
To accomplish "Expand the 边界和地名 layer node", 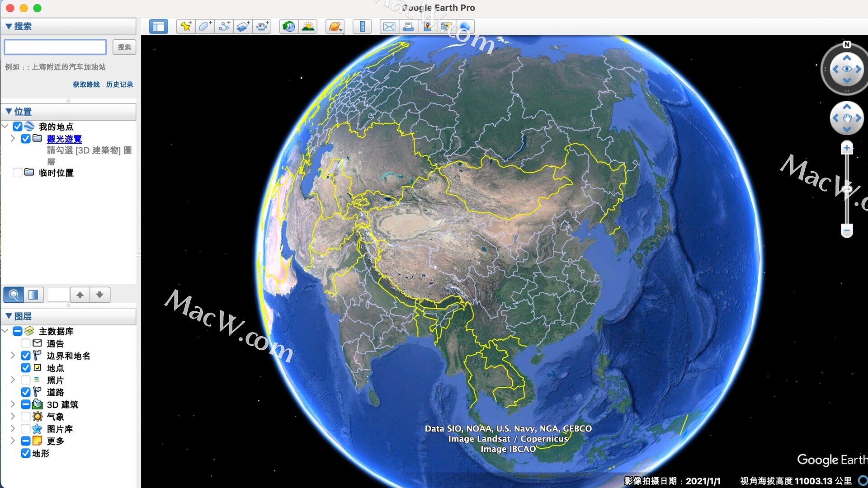I will (x=13, y=356).
